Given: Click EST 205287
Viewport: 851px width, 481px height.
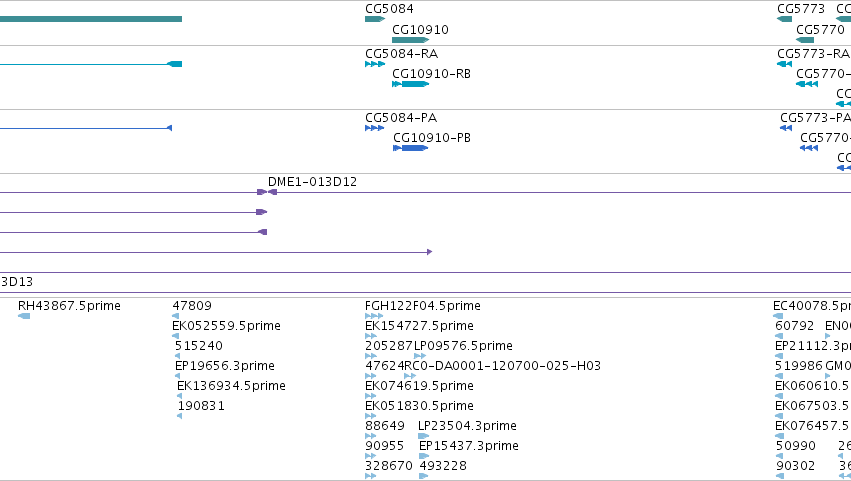Looking at the screenshot, I should tap(389, 346).
